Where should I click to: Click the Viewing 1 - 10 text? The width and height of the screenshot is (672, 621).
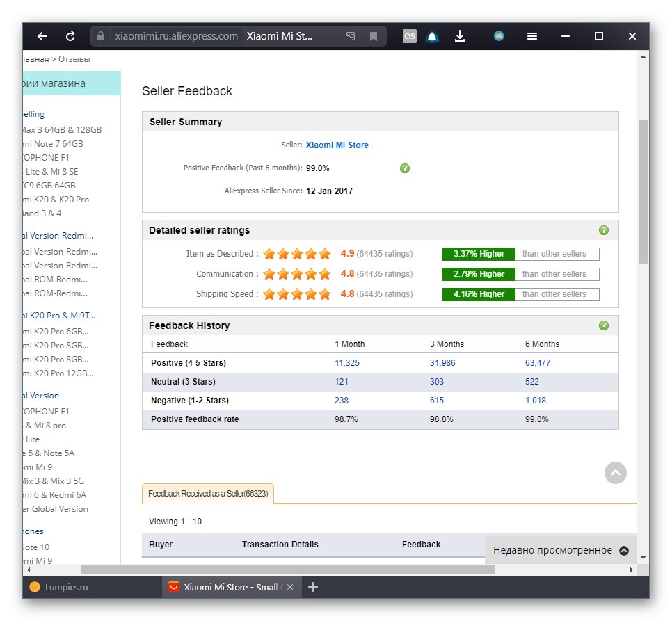(x=175, y=522)
